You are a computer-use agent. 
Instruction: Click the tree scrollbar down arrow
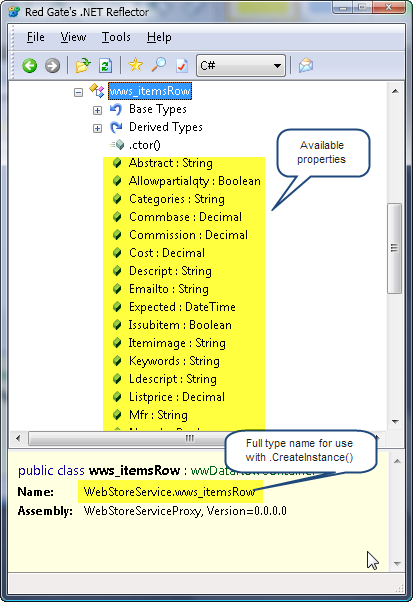click(395, 422)
